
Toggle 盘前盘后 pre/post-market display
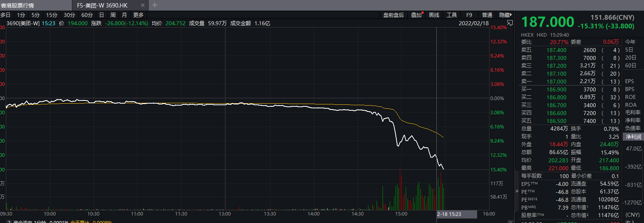[393, 15]
